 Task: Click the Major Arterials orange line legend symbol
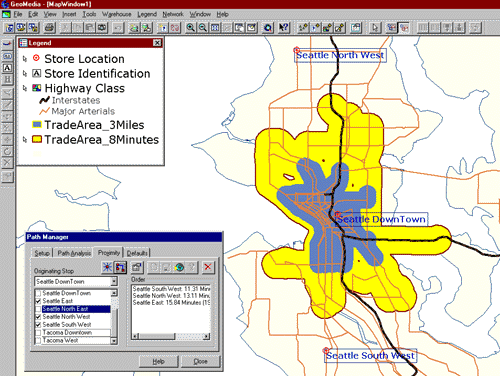[44, 111]
